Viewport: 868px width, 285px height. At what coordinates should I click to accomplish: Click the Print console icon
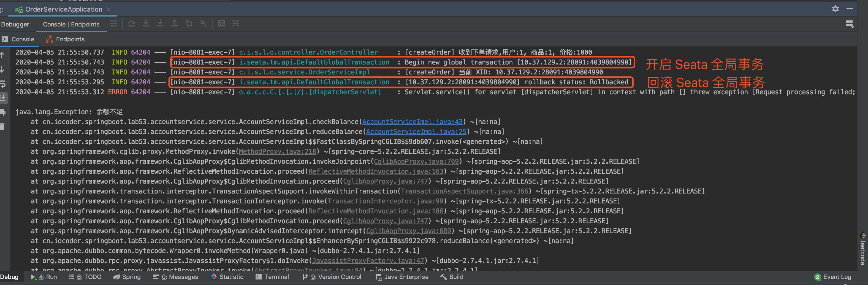(3, 113)
